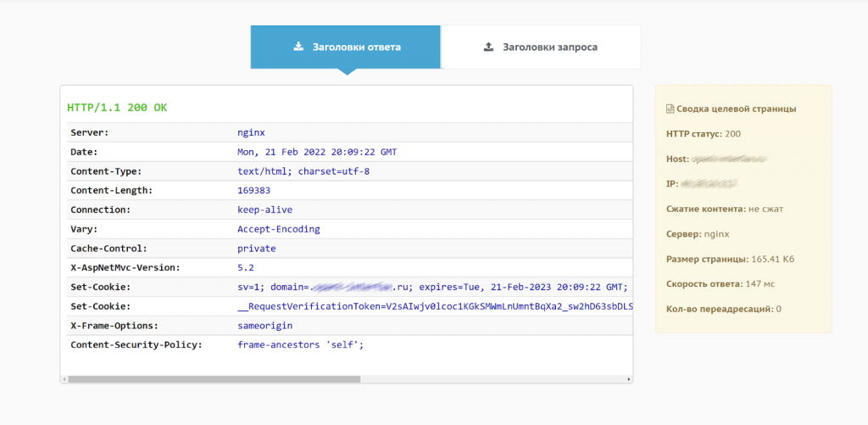Click the right arrow of the horizontal scrollbar
Image resolution: width=868 pixels, height=425 pixels.
click(628, 379)
